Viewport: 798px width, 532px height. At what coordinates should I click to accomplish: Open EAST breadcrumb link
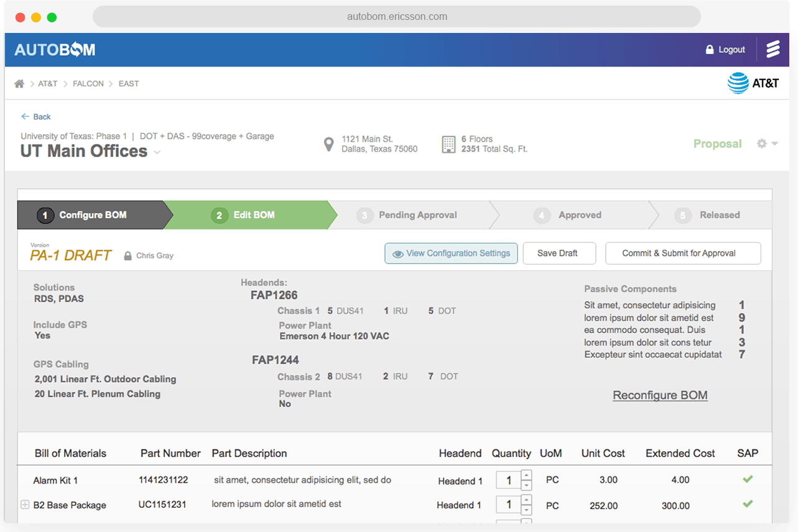[129, 83]
